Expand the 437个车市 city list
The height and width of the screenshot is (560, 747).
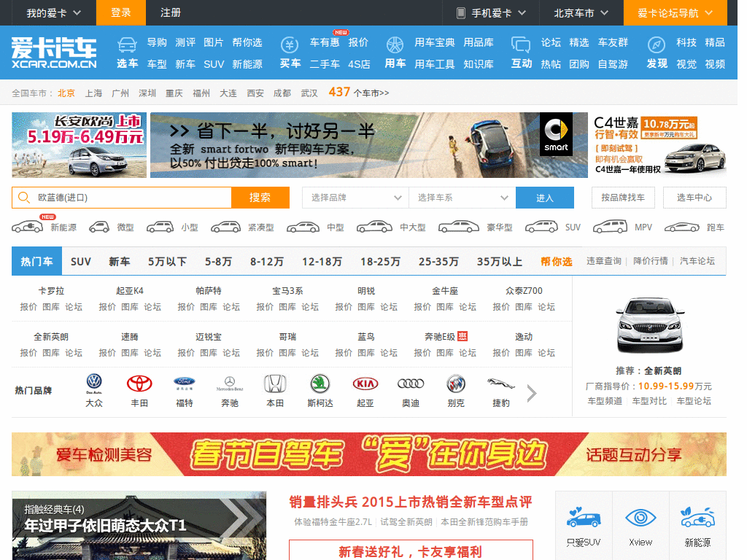coord(358,93)
